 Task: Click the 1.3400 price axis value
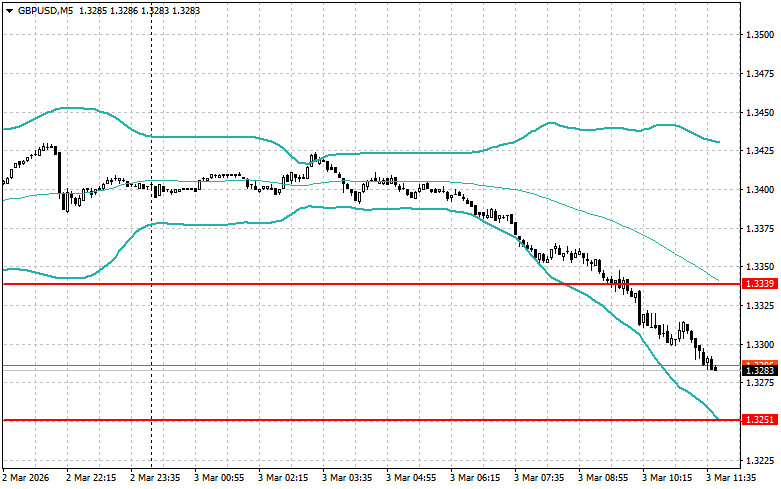(760, 190)
